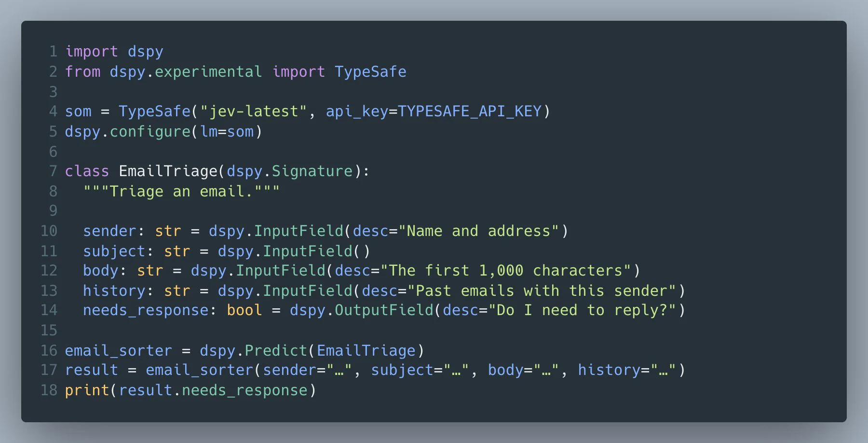Select the 'bool' type annotation
Viewport: 868px width, 443px height.
point(244,310)
